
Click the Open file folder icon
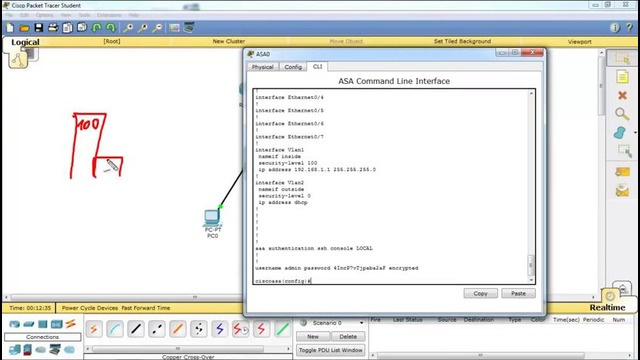point(24,28)
